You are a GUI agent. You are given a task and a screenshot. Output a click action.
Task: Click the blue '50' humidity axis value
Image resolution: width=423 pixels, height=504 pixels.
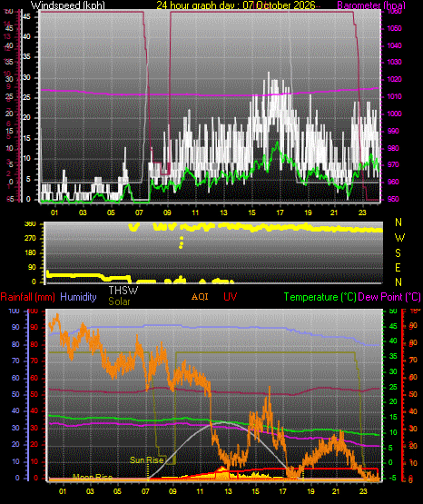[15, 394]
